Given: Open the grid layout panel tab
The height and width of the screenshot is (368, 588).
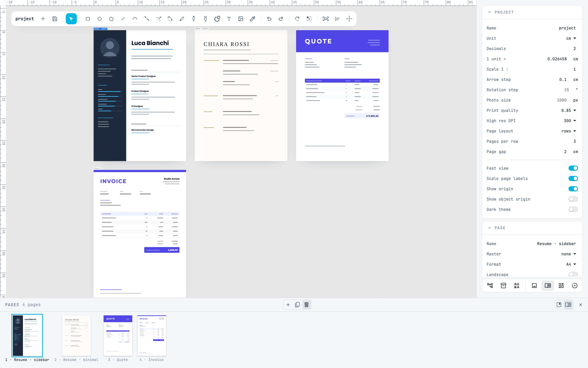Looking at the screenshot, I should [x=561, y=286].
